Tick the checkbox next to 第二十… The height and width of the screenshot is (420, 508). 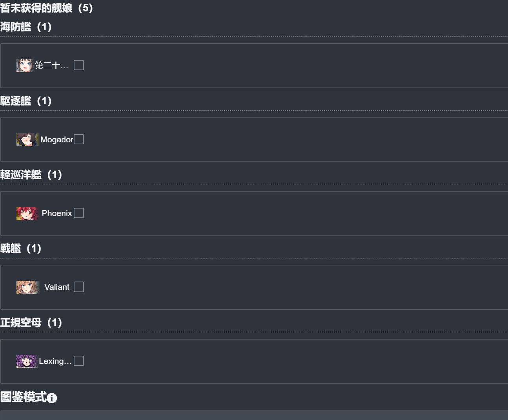79,65
